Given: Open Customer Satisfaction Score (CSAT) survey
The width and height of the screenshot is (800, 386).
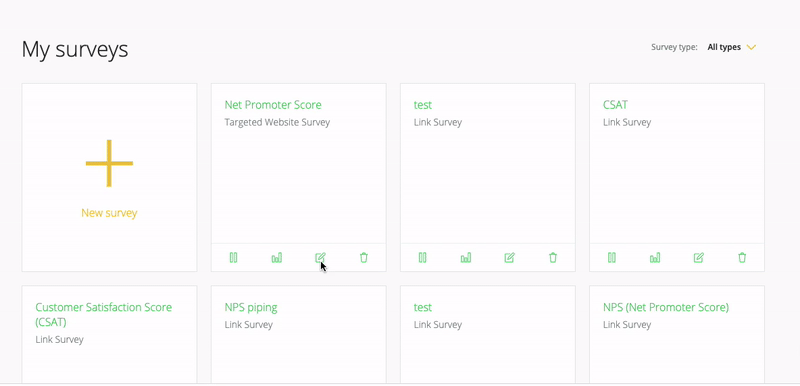Looking at the screenshot, I should (x=104, y=315).
